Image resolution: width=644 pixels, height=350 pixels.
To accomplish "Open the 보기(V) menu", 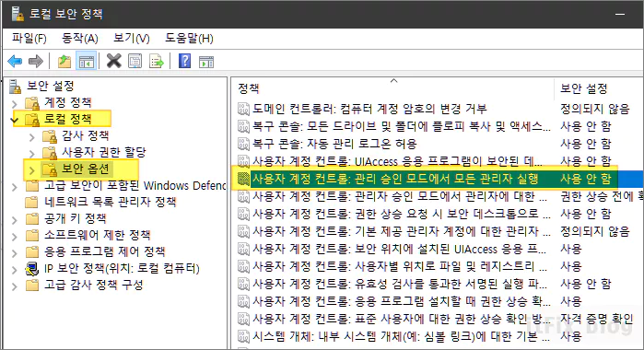I will [132, 39].
